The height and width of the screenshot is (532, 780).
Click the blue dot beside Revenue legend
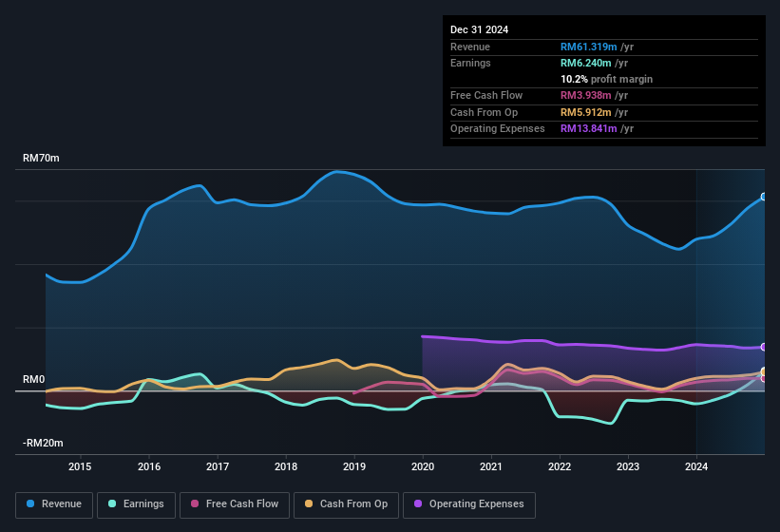(31, 504)
